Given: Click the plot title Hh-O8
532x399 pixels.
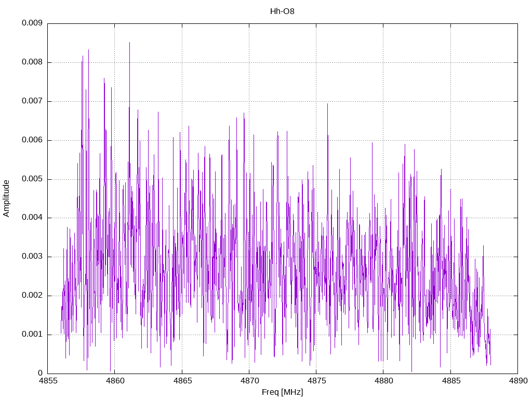Looking at the screenshot, I should 282,11.
